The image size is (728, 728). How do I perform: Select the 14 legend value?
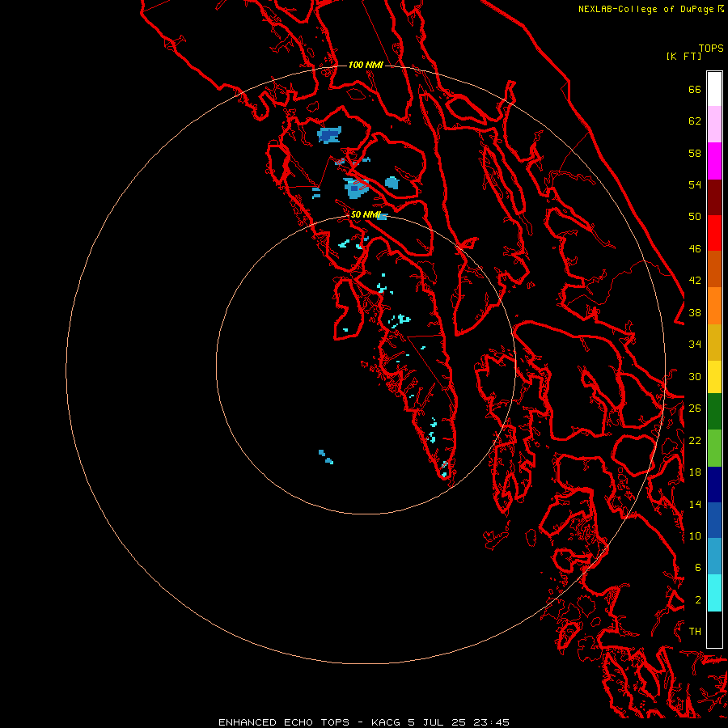point(695,504)
